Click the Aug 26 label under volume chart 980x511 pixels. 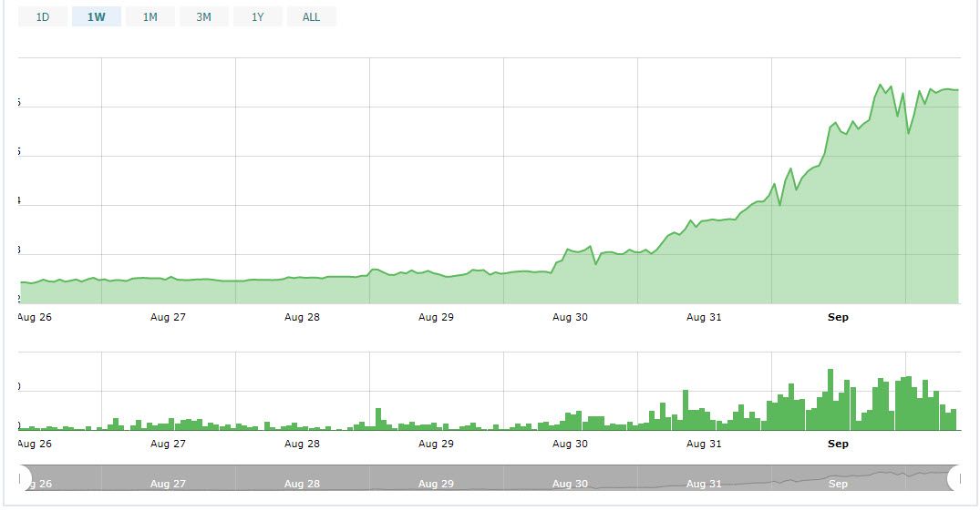click(35, 444)
